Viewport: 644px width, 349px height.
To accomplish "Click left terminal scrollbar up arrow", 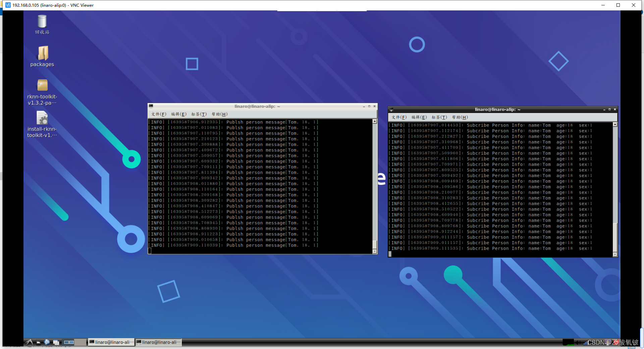I will [x=375, y=121].
